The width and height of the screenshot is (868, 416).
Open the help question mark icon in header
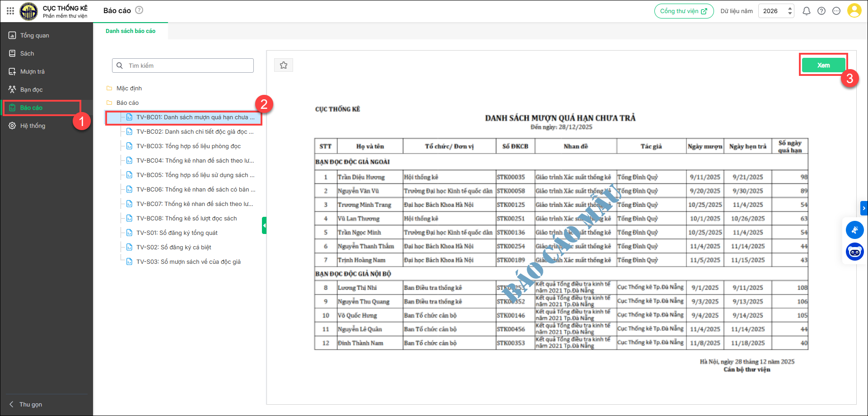tap(821, 11)
